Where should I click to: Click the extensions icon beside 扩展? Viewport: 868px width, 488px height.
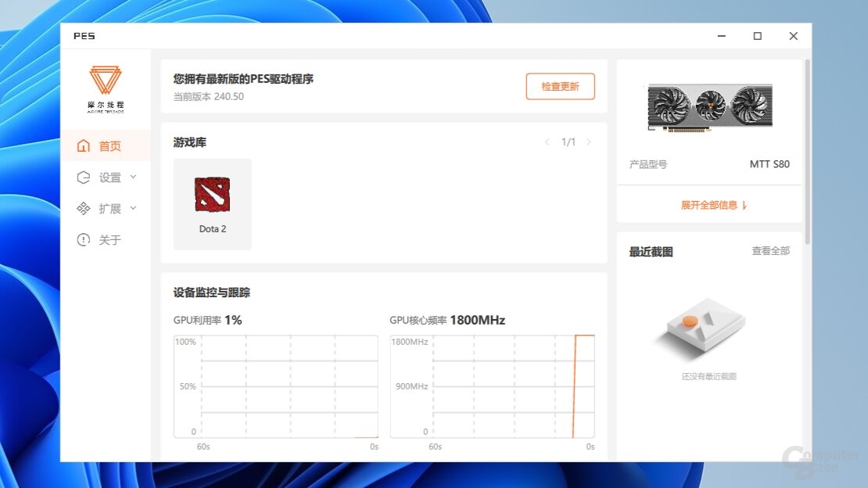[x=84, y=208]
